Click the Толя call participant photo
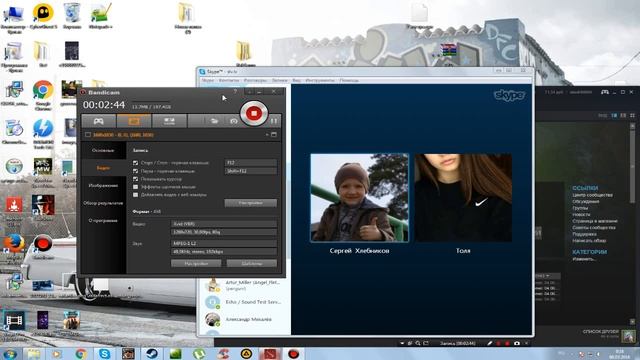 point(463,198)
